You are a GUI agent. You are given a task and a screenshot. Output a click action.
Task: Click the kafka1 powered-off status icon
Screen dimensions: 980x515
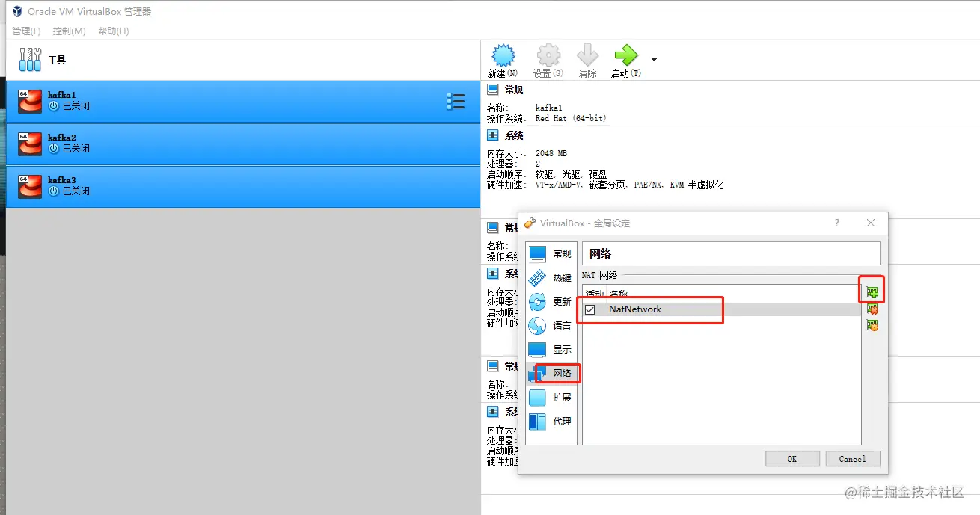[x=53, y=106]
